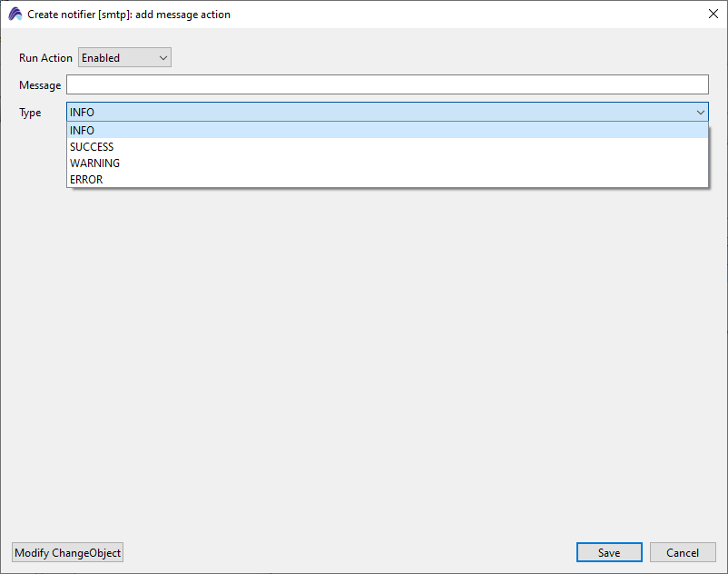Click the dialog title text in title bar

tap(129, 15)
